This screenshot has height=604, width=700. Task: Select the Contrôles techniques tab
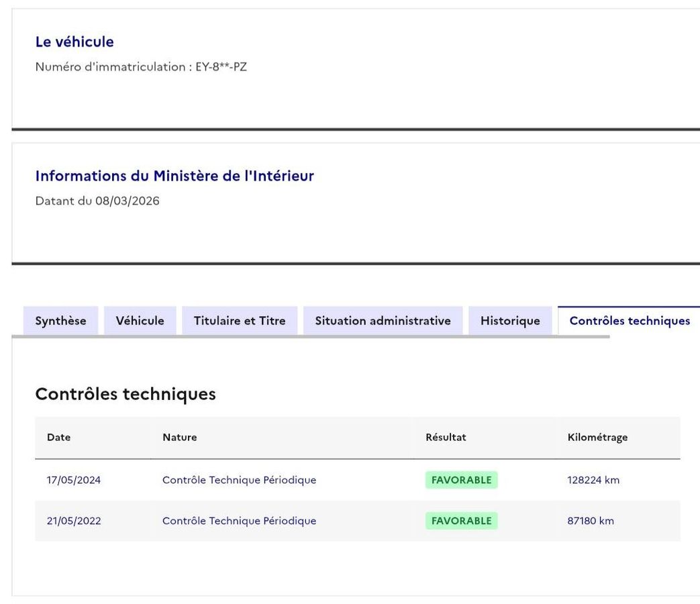coord(630,321)
